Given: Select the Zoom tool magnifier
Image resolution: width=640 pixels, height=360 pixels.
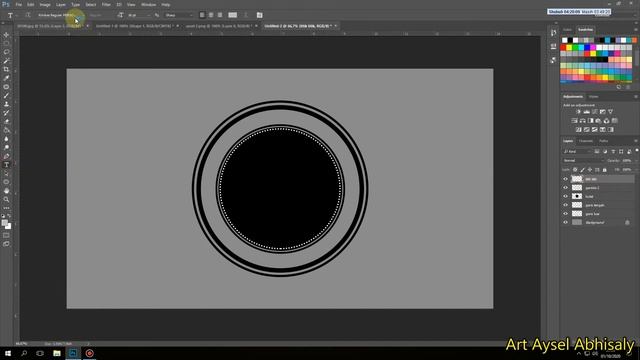Looking at the screenshot, I should [x=6, y=200].
